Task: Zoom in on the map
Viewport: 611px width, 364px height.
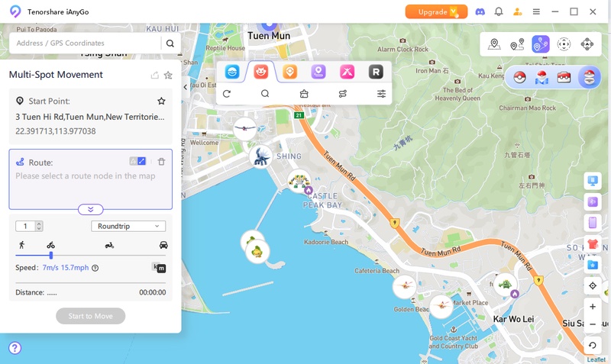Action: (593, 307)
